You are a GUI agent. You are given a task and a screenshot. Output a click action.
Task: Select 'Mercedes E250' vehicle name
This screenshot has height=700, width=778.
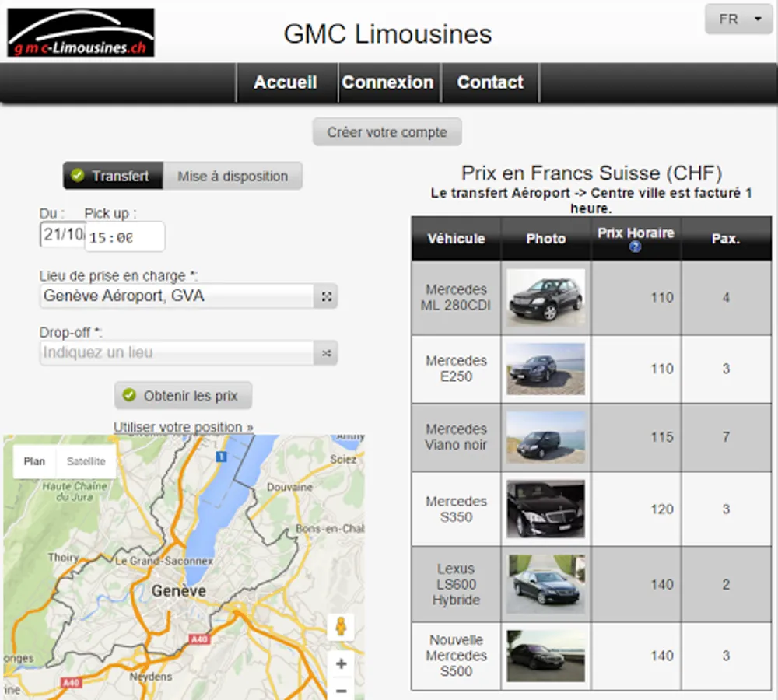click(456, 369)
